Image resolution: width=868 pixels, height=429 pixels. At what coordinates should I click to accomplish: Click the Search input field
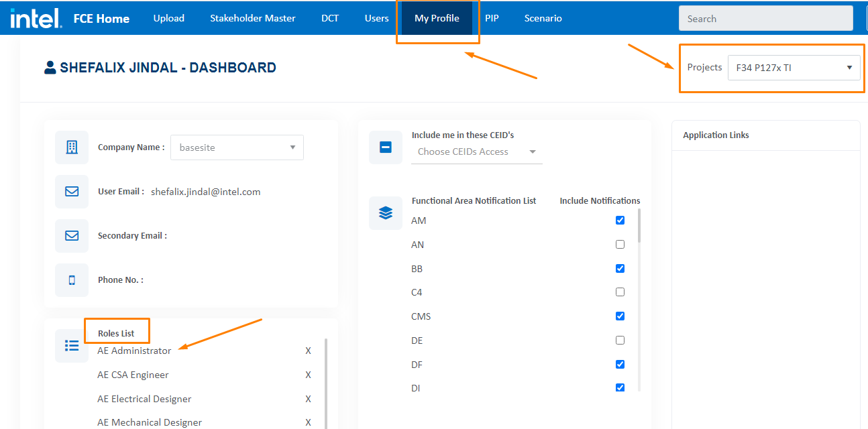coord(765,19)
